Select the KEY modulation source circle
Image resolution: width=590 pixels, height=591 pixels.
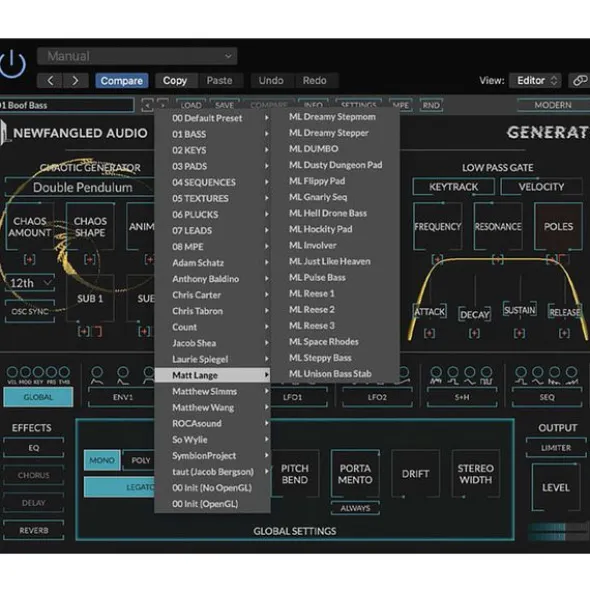click(38, 372)
